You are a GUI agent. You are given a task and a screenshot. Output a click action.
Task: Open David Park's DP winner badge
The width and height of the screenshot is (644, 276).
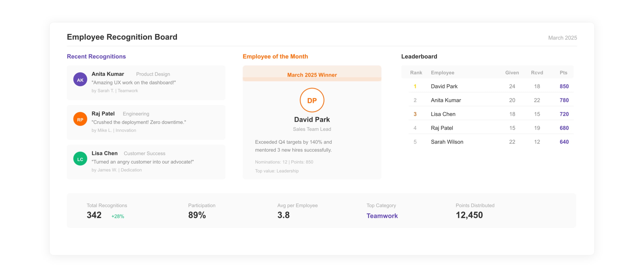pyautogui.click(x=312, y=100)
